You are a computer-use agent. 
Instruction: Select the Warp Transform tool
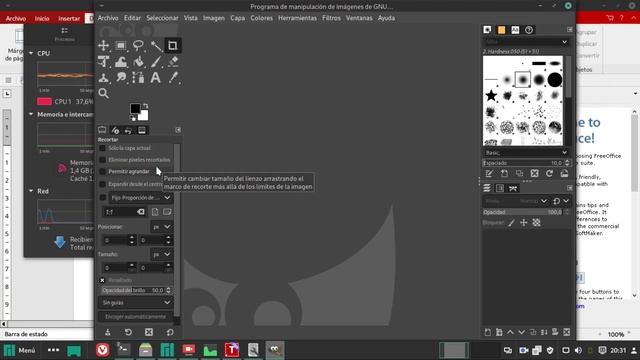coord(121,62)
